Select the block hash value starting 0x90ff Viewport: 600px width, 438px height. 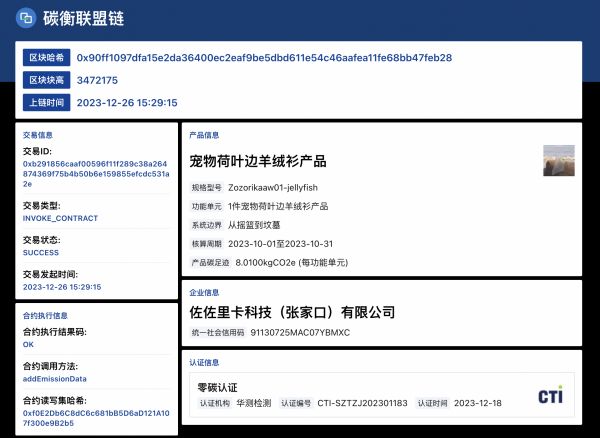[264, 58]
